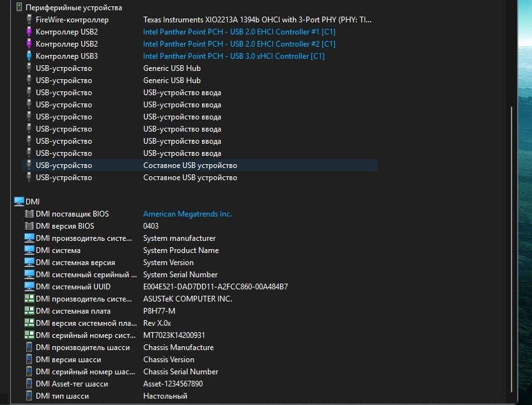Click the DMI системная плата motherboard icon
The width and height of the screenshot is (532, 405).
click(x=29, y=311)
